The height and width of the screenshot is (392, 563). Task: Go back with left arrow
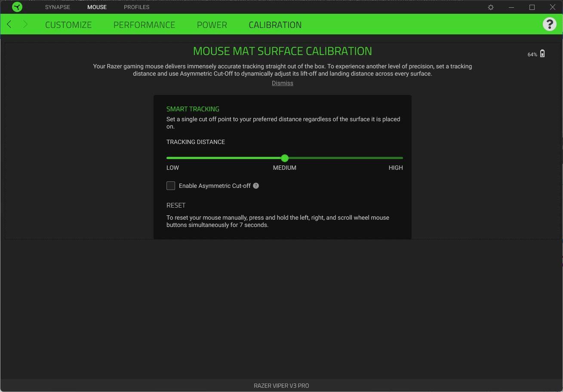(x=9, y=24)
